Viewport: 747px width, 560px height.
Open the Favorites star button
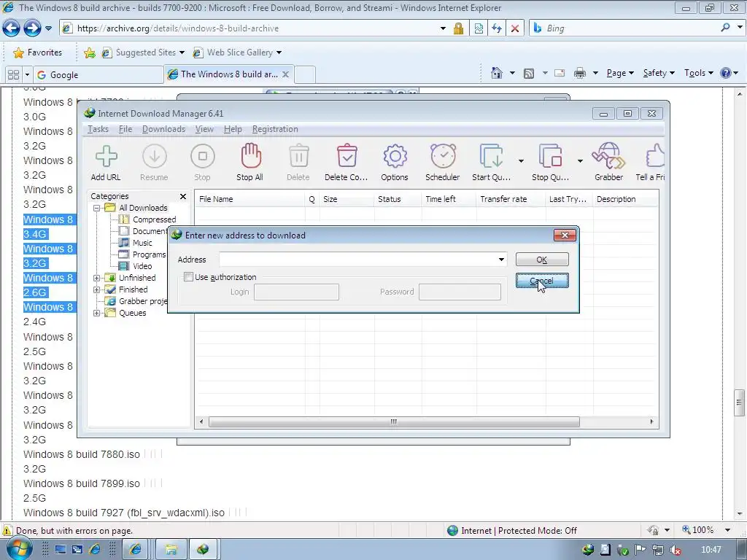(x=38, y=52)
